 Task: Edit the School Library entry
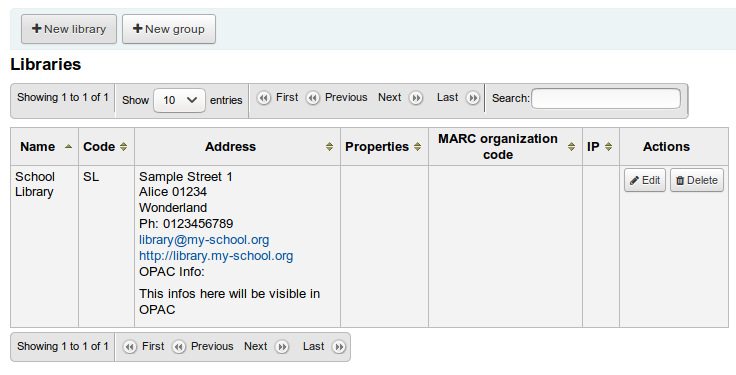[645, 180]
